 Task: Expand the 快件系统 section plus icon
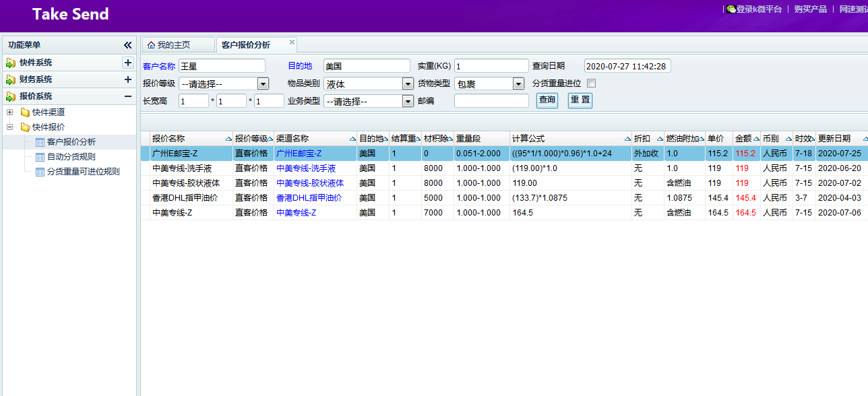pyautogui.click(x=128, y=63)
